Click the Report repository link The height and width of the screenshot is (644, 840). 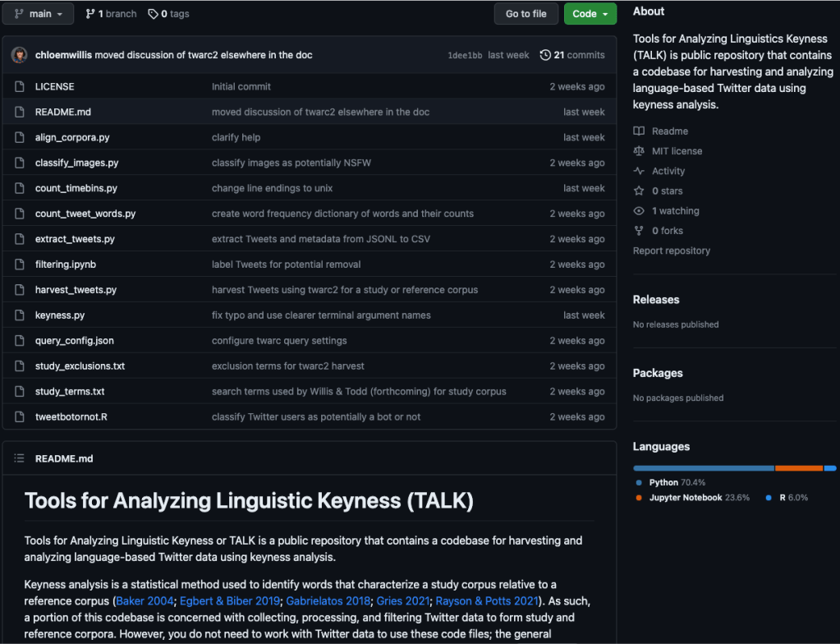coord(671,251)
